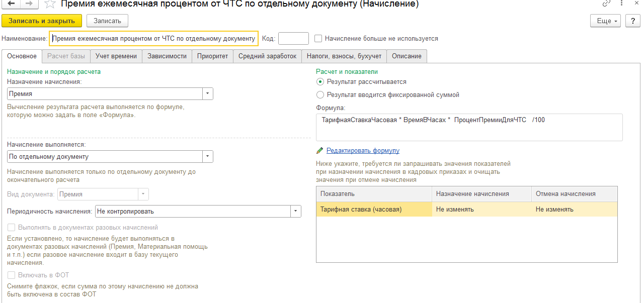The width and height of the screenshot is (644, 303).
Task: Open the 'Начисление выполняется' dropdown list
Action: 208,157
